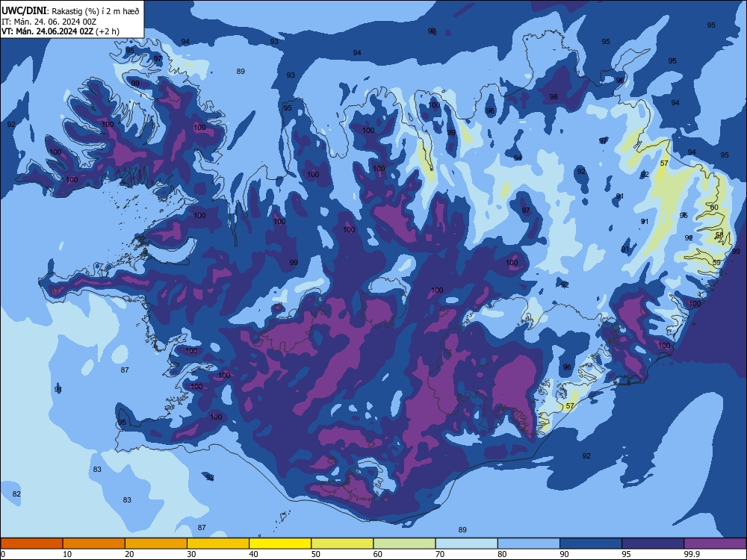Screen dimensions: 747x560
Task: Click the humidity value '58' on the east coast
Action: coord(719,234)
